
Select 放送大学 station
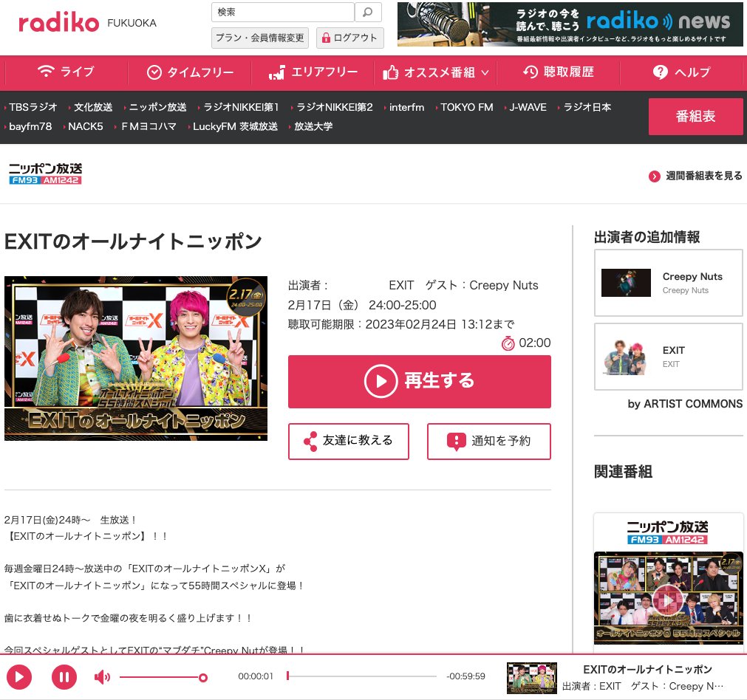click(x=313, y=126)
